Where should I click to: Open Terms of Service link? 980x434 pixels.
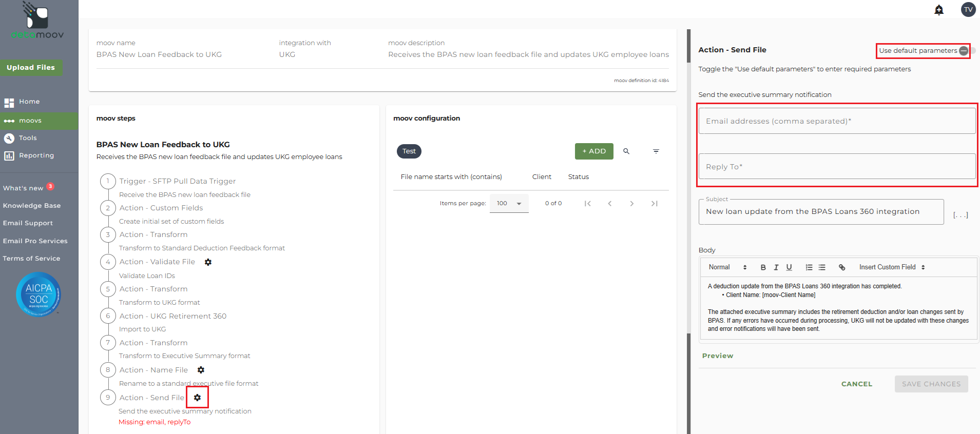(x=31, y=259)
